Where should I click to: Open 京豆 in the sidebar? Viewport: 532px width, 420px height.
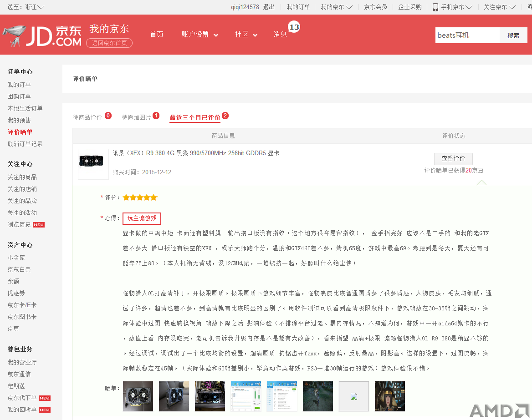pyautogui.click(x=13, y=329)
